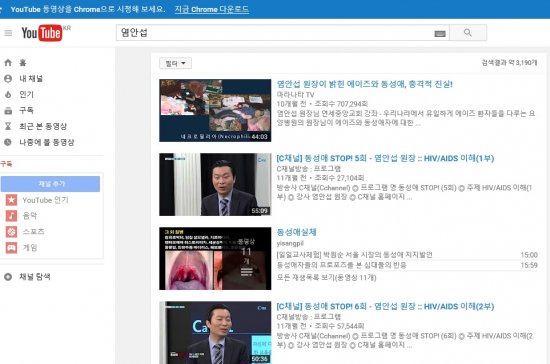Open 구독 subscriptions in sidebar
550x364 pixels.
tap(26, 110)
